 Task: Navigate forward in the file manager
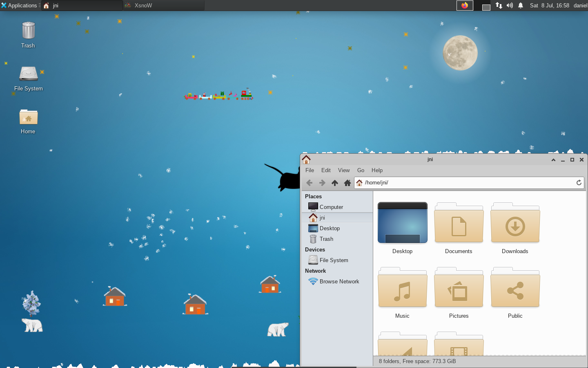coord(322,183)
